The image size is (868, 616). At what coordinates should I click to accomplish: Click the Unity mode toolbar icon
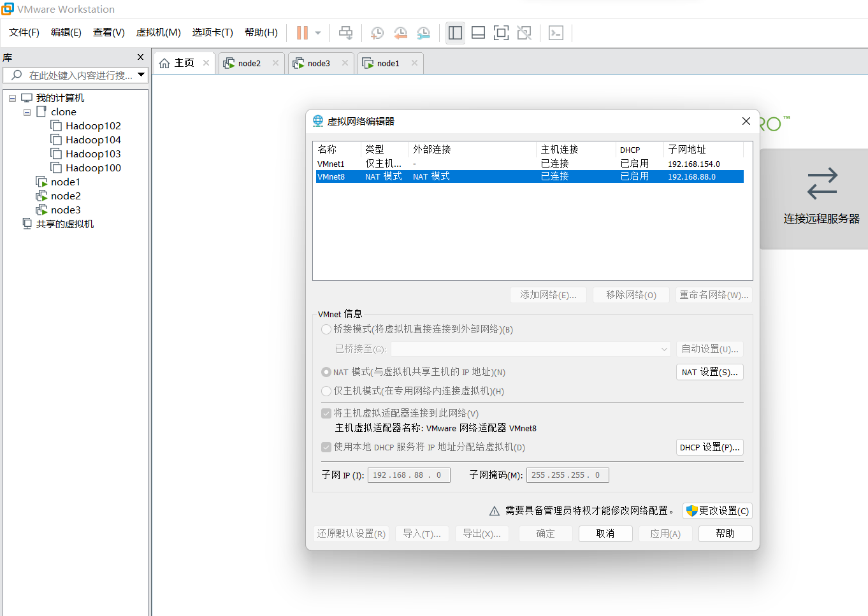coord(524,32)
